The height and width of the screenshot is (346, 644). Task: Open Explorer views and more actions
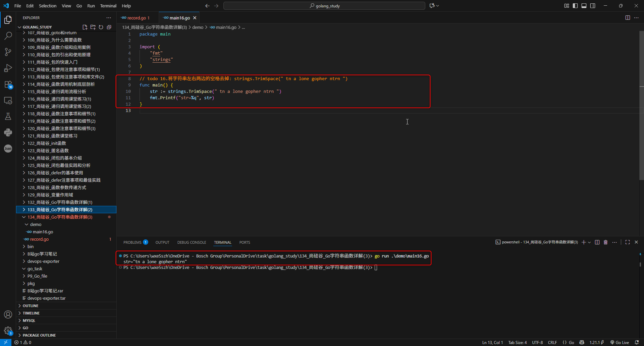(109, 18)
